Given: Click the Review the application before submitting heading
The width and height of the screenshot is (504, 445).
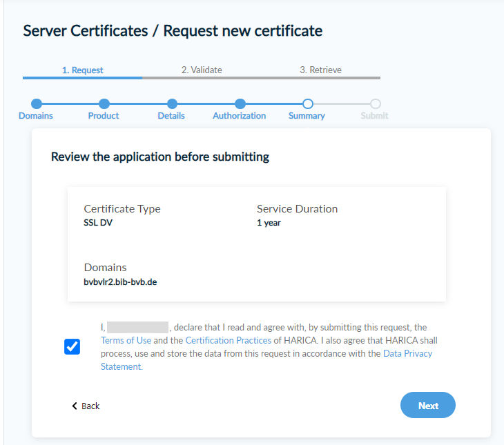Looking at the screenshot, I should coord(160,157).
